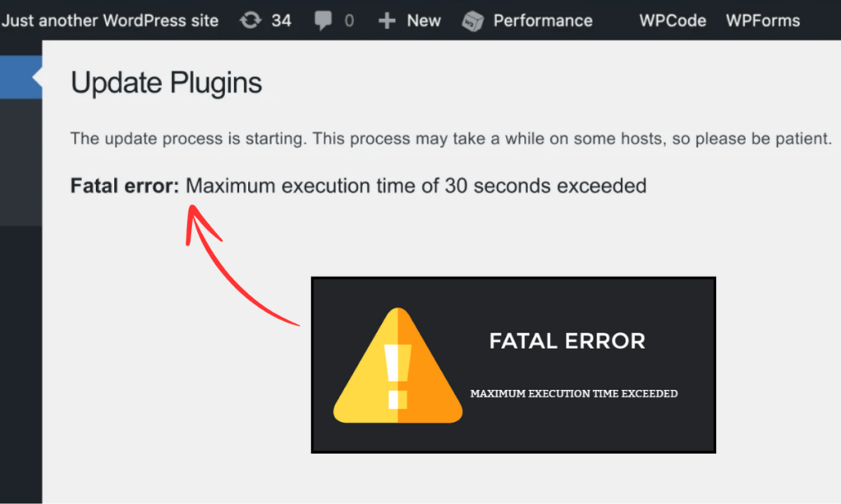Select the highlighted blue sidebar item
The image size is (841, 504).
click(21, 77)
